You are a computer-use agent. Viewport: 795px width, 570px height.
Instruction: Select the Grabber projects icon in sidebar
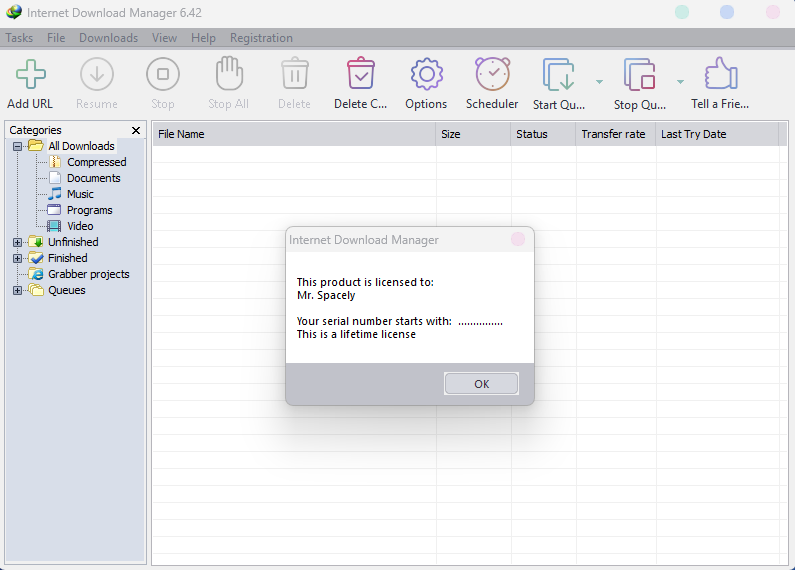click(x=36, y=274)
